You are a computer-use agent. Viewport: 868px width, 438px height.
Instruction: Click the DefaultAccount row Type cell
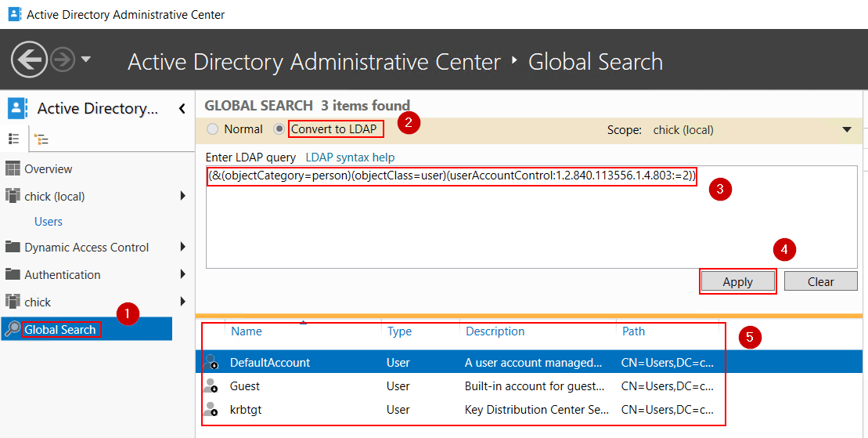398,363
